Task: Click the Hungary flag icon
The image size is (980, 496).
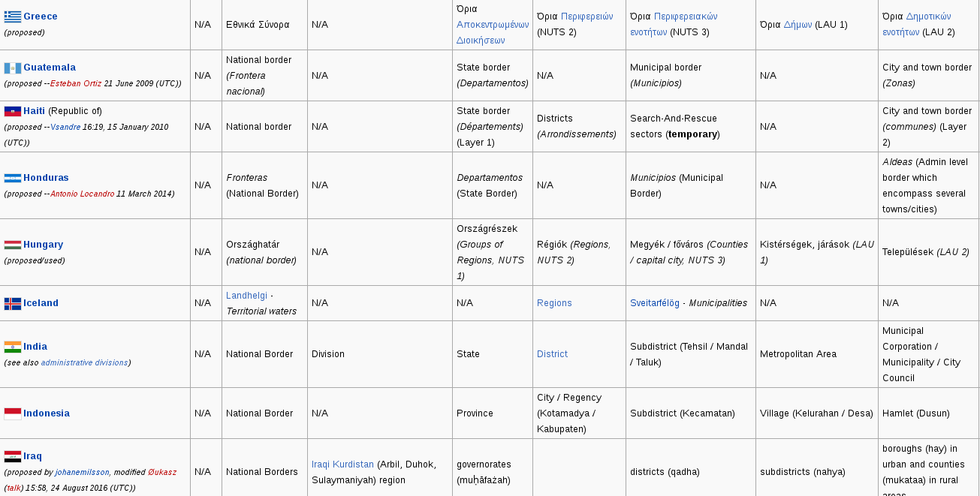Action: click(x=12, y=245)
